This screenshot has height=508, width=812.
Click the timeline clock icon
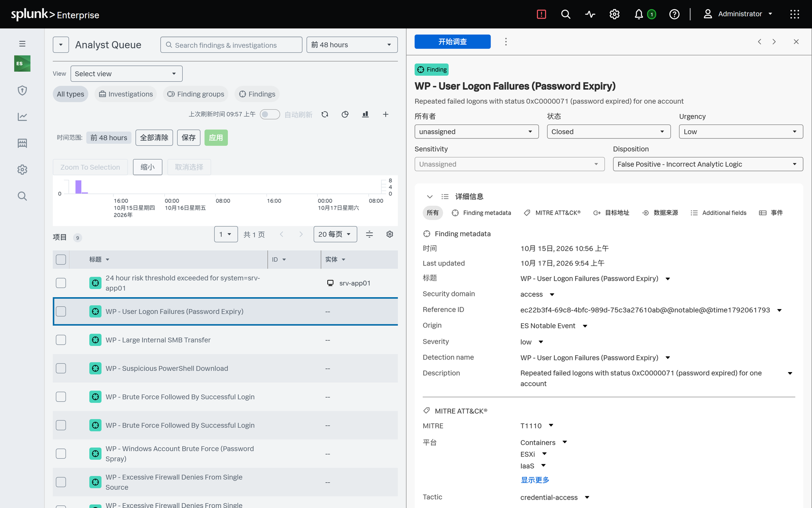[x=345, y=114]
